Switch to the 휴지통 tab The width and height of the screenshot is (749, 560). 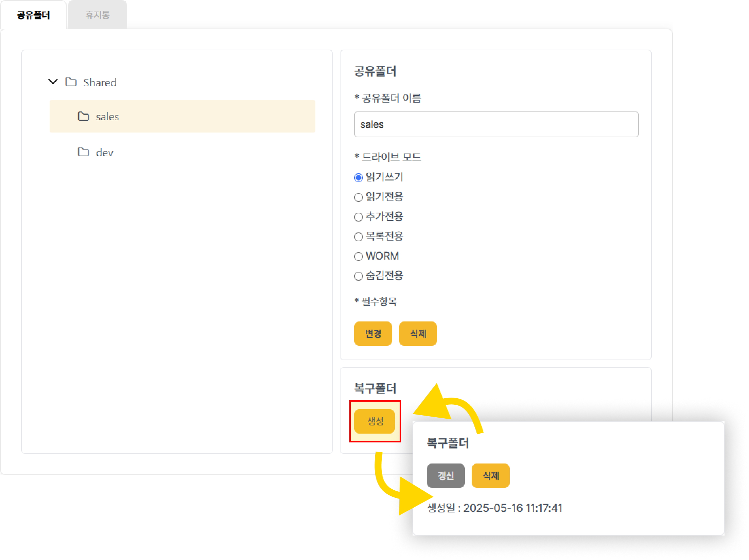(x=98, y=15)
